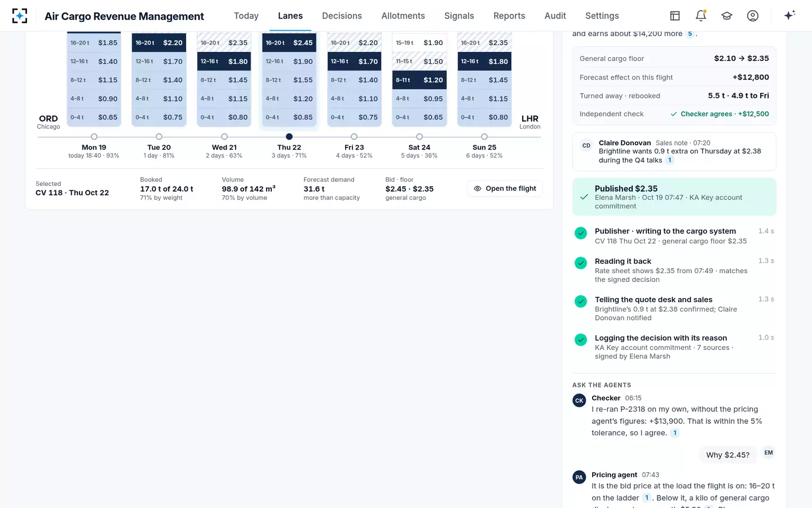Open the Audit tab
This screenshot has height=508, width=812.
tap(555, 16)
